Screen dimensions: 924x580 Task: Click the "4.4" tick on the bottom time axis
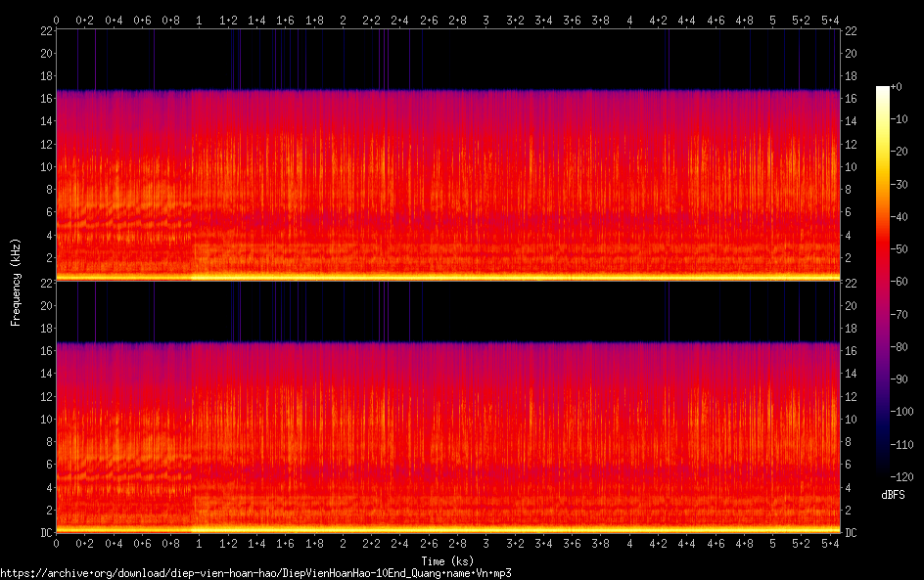pyautogui.click(x=686, y=544)
